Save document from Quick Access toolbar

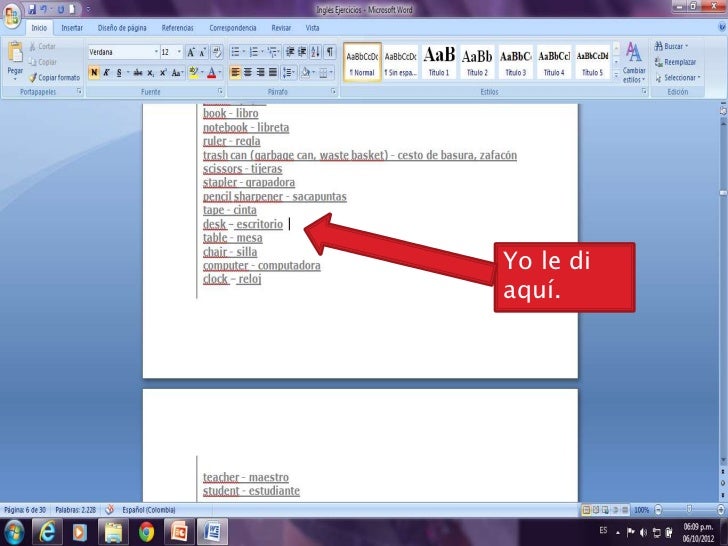tap(32, 9)
